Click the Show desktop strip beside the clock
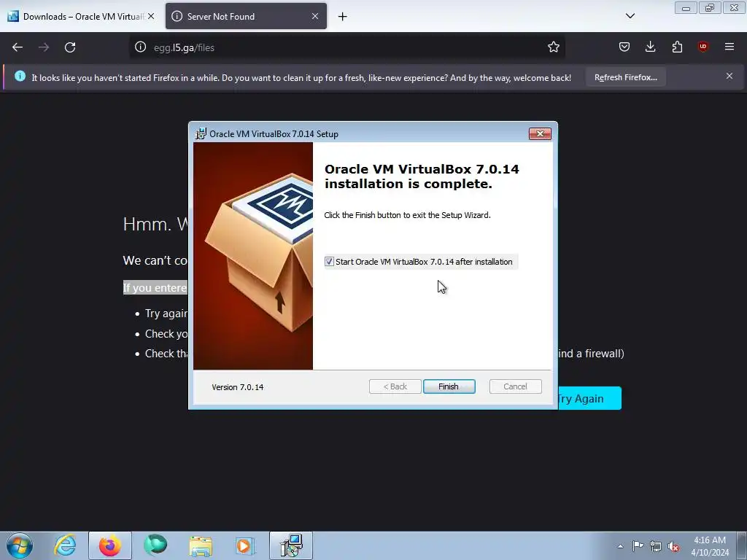Screen dimensions: 747x560 (x=742, y=545)
